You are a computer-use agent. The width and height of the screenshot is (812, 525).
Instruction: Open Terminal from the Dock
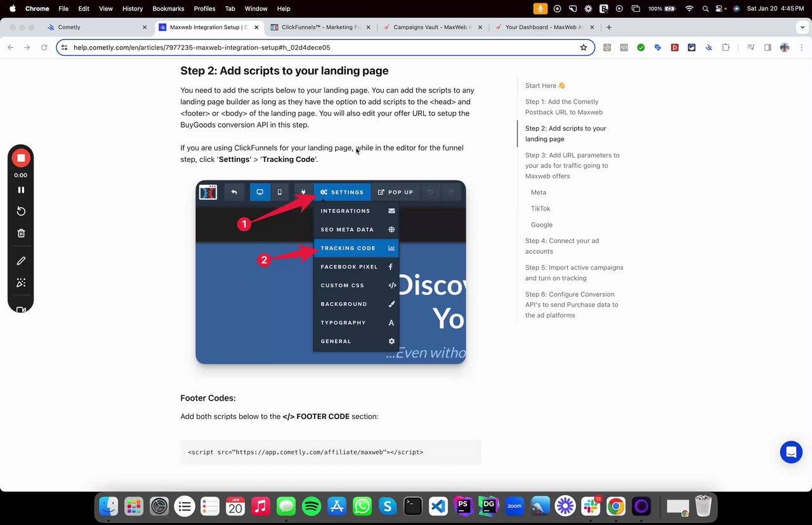[x=413, y=506]
